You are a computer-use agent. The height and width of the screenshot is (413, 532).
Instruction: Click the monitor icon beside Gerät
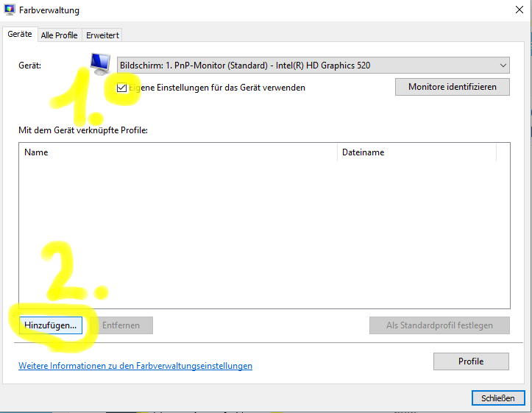99,65
